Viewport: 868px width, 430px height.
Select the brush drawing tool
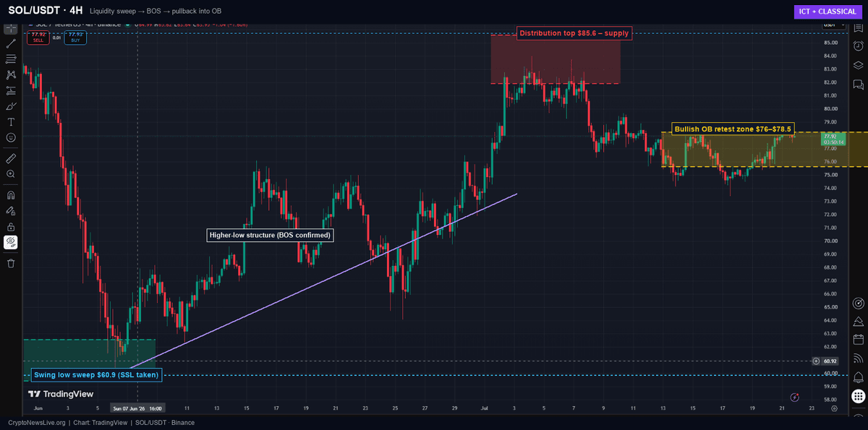tap(11, 106)
